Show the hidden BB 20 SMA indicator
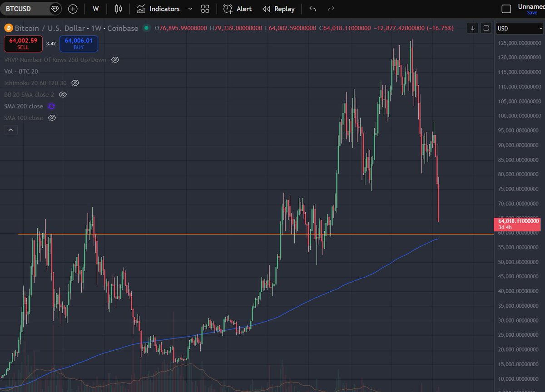Image resolution: width=545 pixels, height=392 pixels. pyautogui.click(x=63, y=94)
